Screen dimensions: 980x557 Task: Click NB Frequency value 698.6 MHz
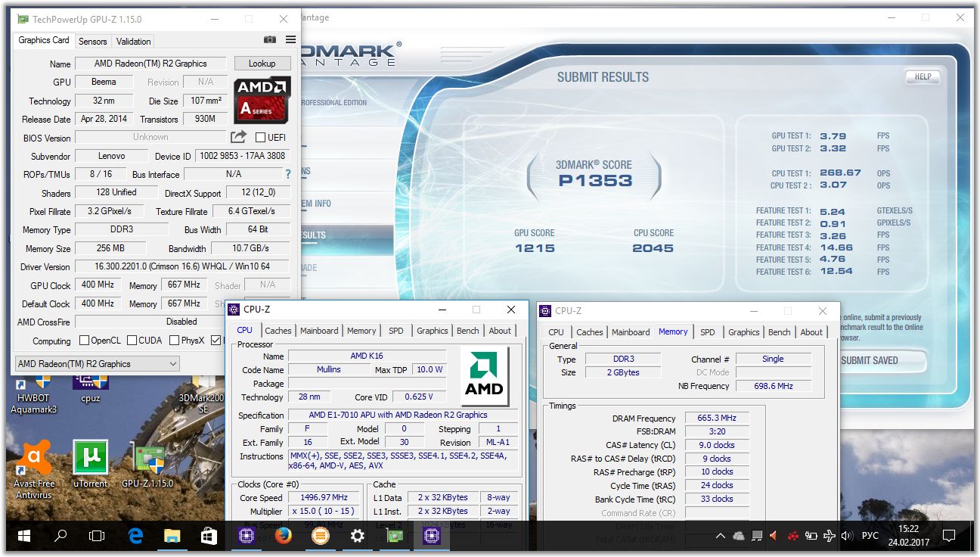(x=773, y=386)
